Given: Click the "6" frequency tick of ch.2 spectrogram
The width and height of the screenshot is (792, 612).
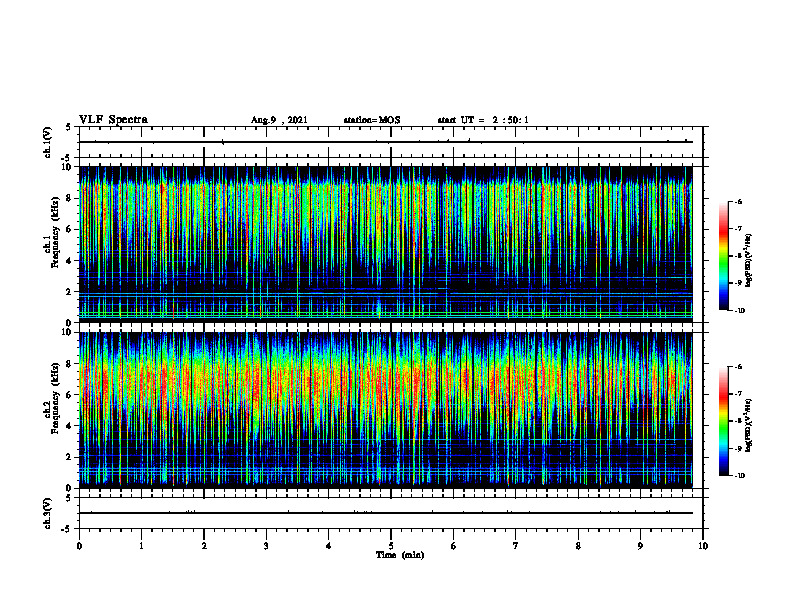Looking at the screenshot, I should [69, 394].
